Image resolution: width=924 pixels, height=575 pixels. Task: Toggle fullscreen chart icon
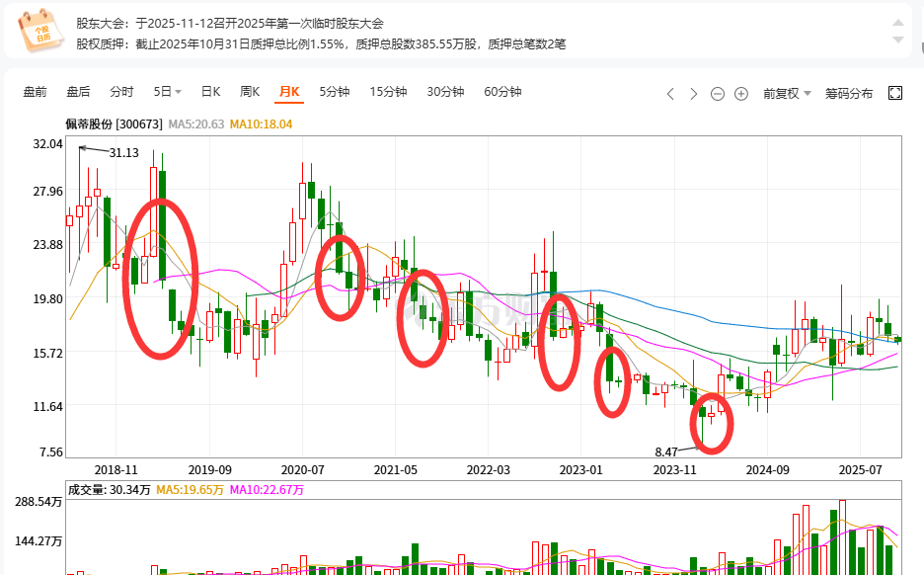895,93
